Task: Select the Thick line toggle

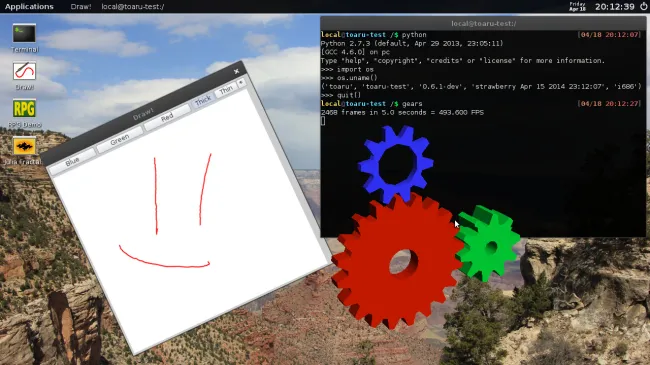Action: (x=203, y=101)
